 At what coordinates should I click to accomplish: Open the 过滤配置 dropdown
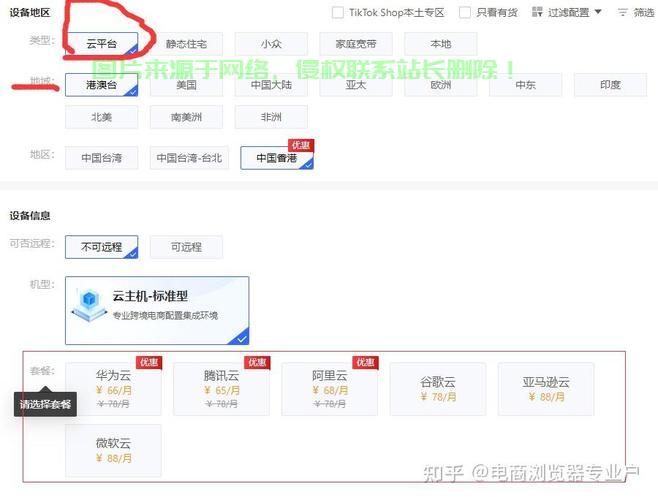click(x=574, y=13)
